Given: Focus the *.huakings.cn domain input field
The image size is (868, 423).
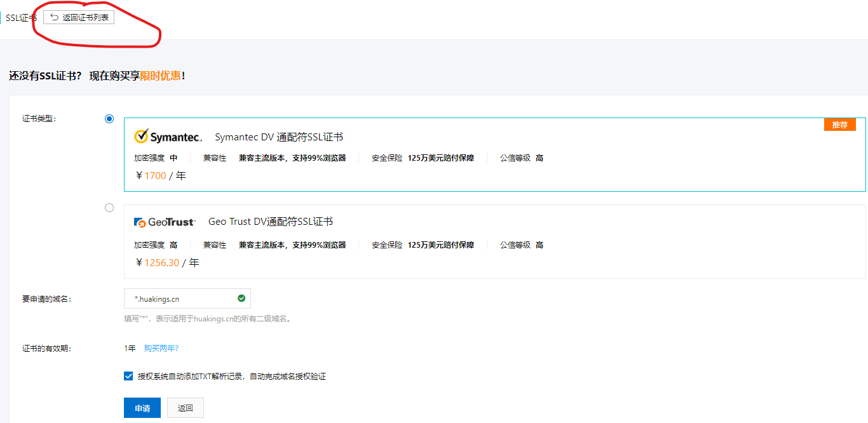Looking at the screenshot, I should pos(181,299).
